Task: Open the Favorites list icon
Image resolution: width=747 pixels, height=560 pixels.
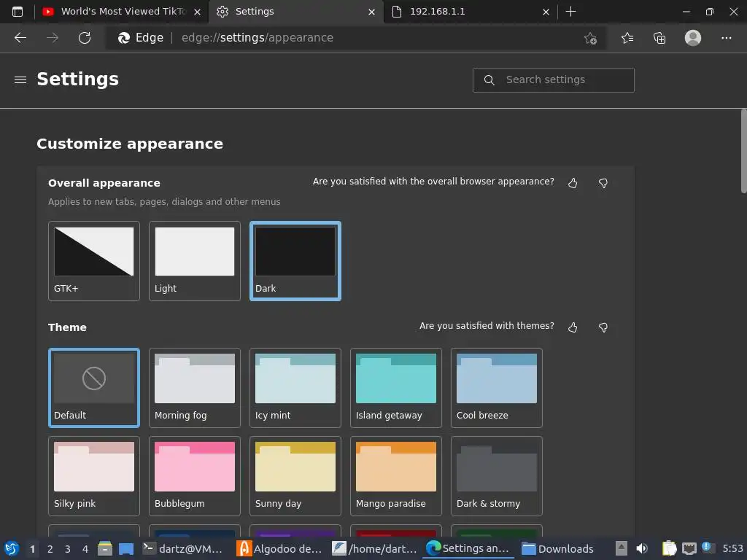Action: tap(627, 38)
